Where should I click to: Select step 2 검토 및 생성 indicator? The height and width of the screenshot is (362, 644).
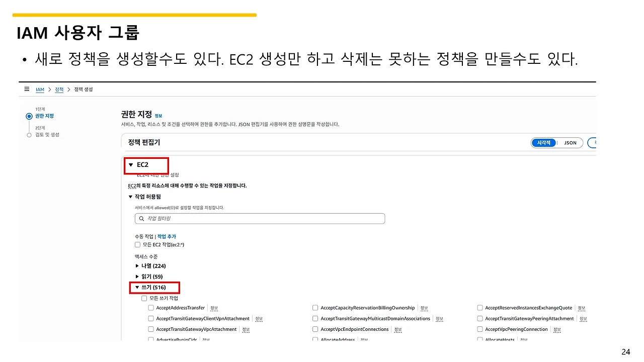(x=29, y=135)
